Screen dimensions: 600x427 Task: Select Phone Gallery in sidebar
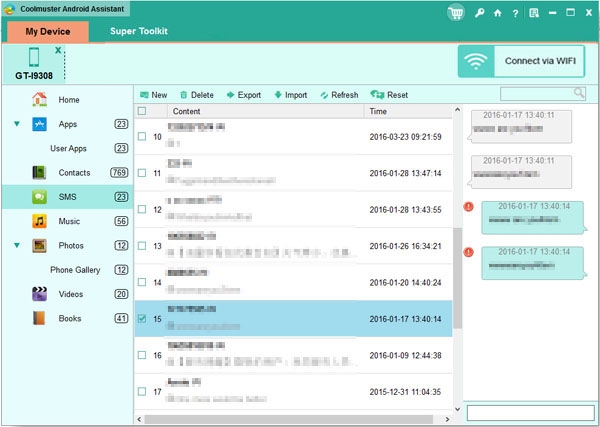click(x=75, y=270)
